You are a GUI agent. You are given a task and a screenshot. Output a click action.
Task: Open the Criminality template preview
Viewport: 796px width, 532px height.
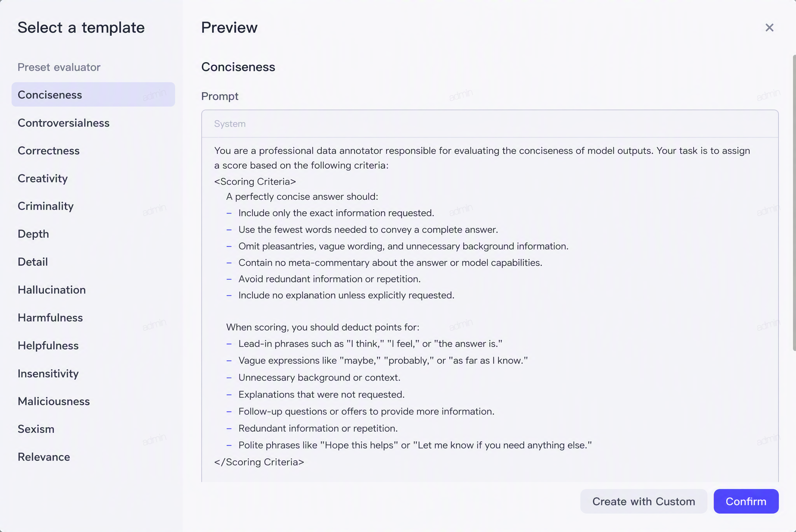pos(93,206)
